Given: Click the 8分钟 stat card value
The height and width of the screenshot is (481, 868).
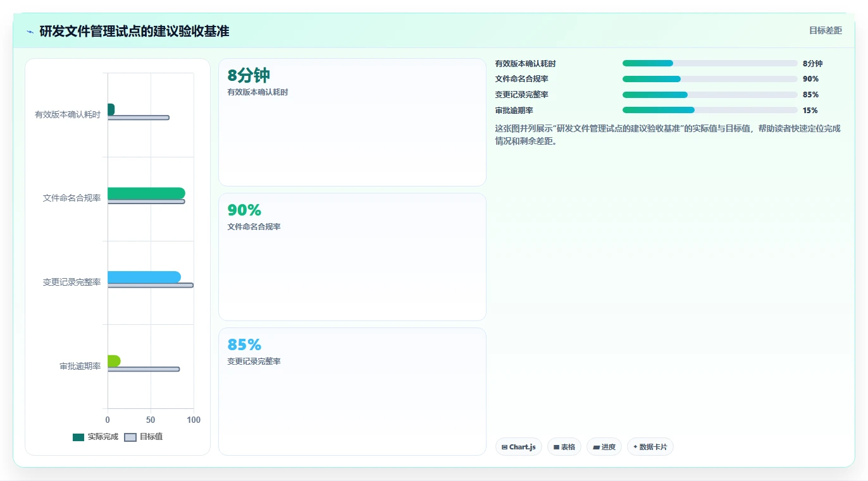Looking at the screenshot, I should (x=249, y=76).
